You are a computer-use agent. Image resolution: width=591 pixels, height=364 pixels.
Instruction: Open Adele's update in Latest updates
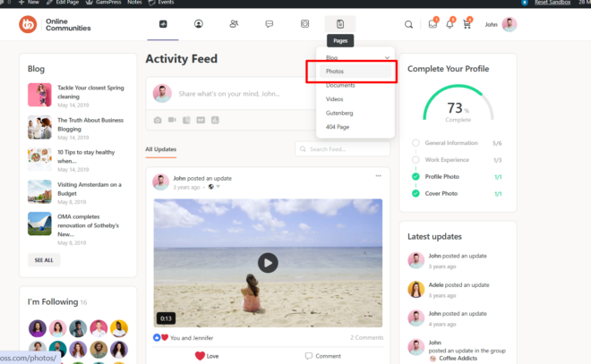coord(458,285)
